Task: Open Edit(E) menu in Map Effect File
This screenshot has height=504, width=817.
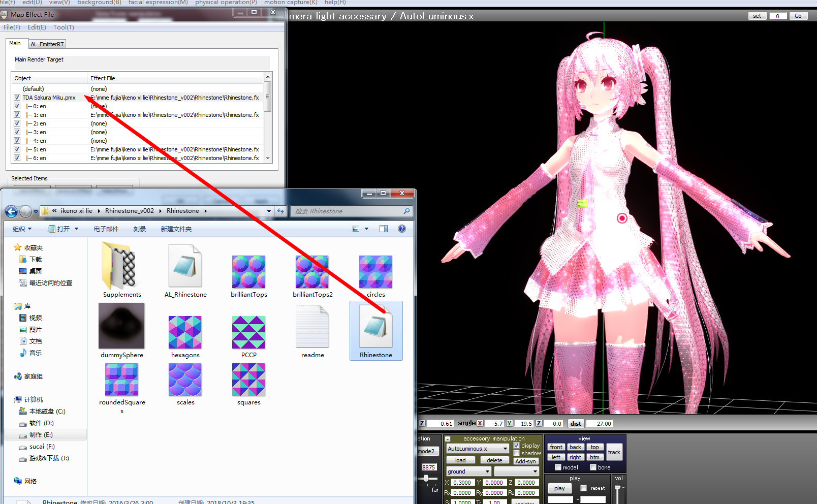Action: [37, 27]
